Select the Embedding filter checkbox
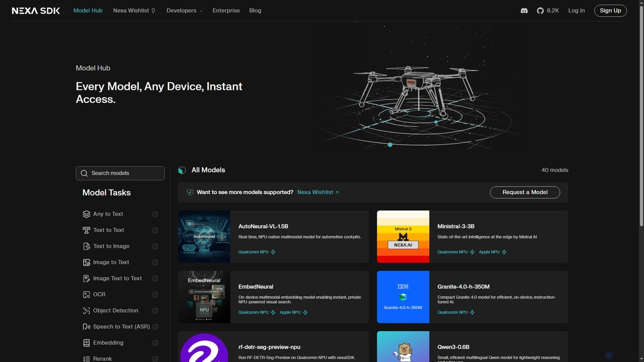 point(155,343)
